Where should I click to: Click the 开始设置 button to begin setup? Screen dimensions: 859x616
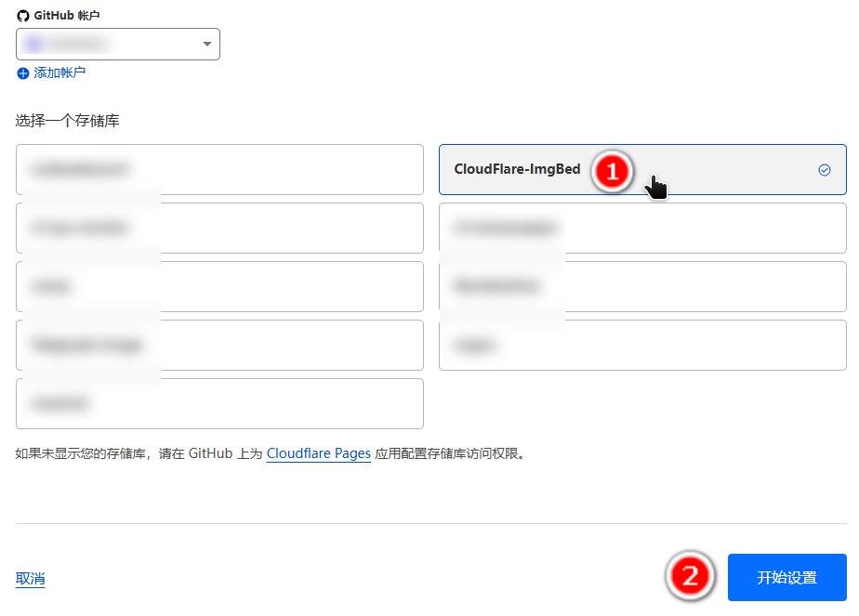(x=786, y=577)
